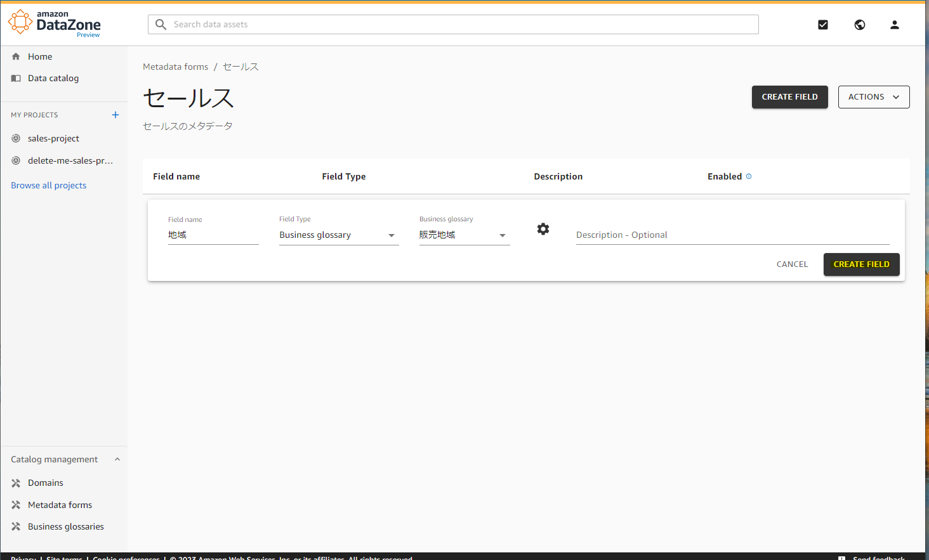
Task: Click the sales-project icon
Action: [x=16, y=138]
